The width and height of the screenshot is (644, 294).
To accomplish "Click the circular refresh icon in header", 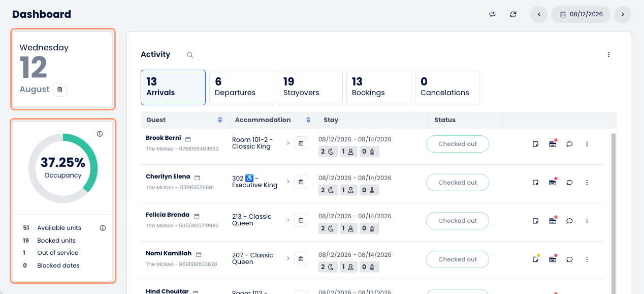I will (x=513, y=14).
